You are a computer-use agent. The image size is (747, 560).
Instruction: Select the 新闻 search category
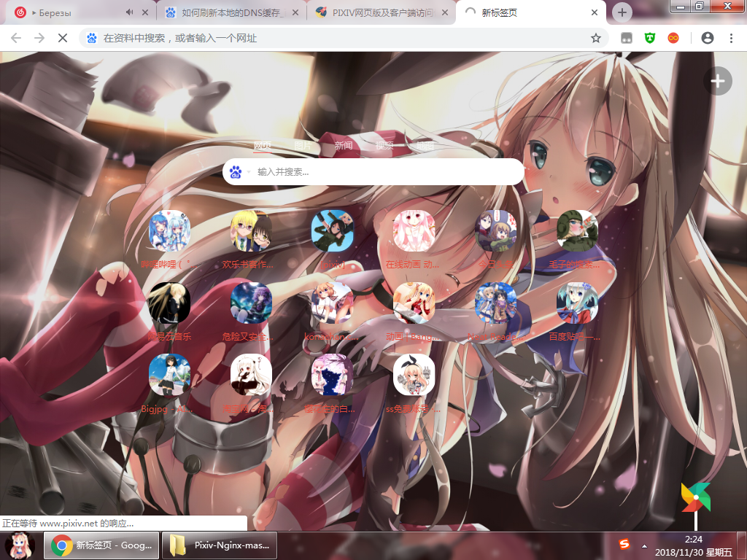pyautogui.click(x=344, y=145)
